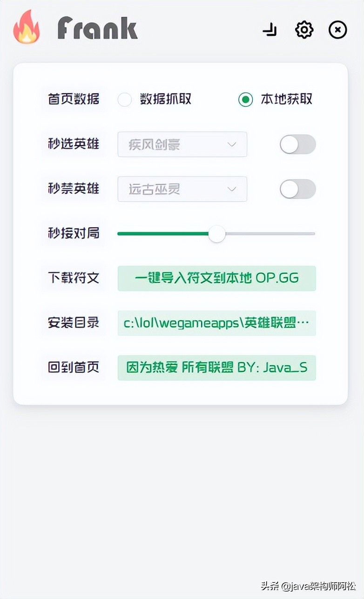Open the 疾风剑豪 hero dropdown
Screen dimensions: 364x599
[x=182, y=144]
